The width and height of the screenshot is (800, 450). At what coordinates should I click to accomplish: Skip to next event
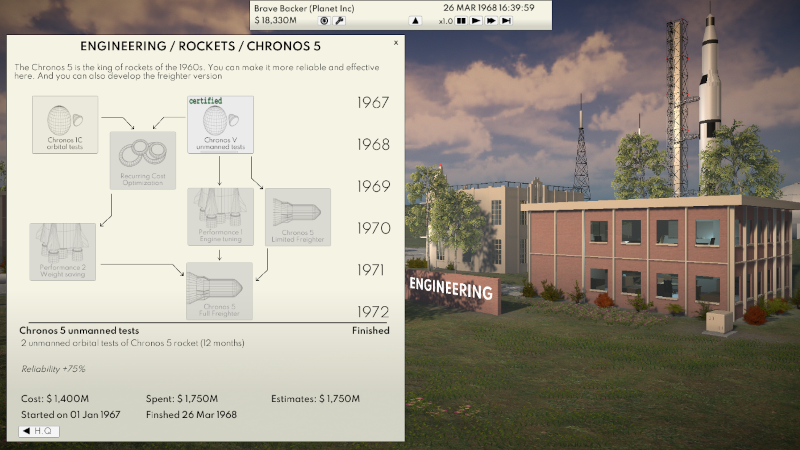coord(506,20)
